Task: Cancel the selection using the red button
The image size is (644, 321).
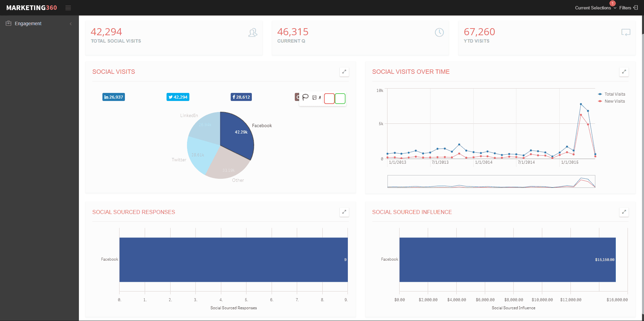Action: [329, 98]
